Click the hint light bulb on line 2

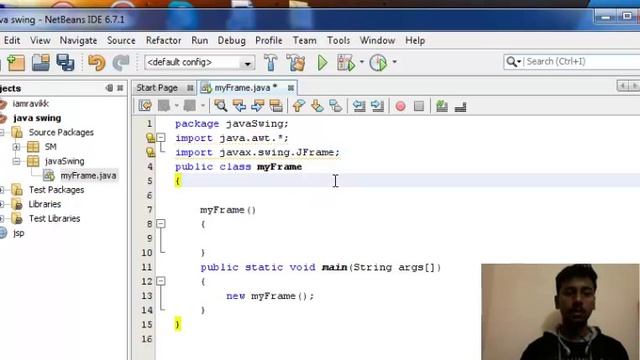[151, 138]
